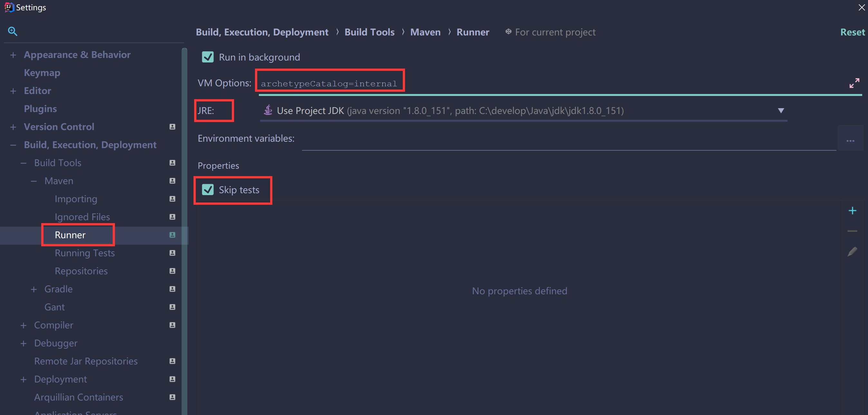This screenshot has height=415, width=868.
Task: Expand the Editor section
Action: point(13,91)
